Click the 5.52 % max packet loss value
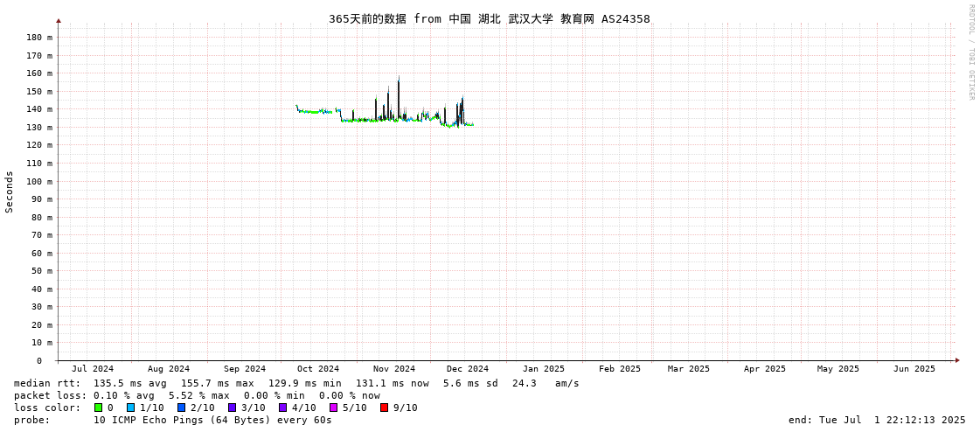The width and height of the screenshot is (980, 432). click(x=198, y=396)
